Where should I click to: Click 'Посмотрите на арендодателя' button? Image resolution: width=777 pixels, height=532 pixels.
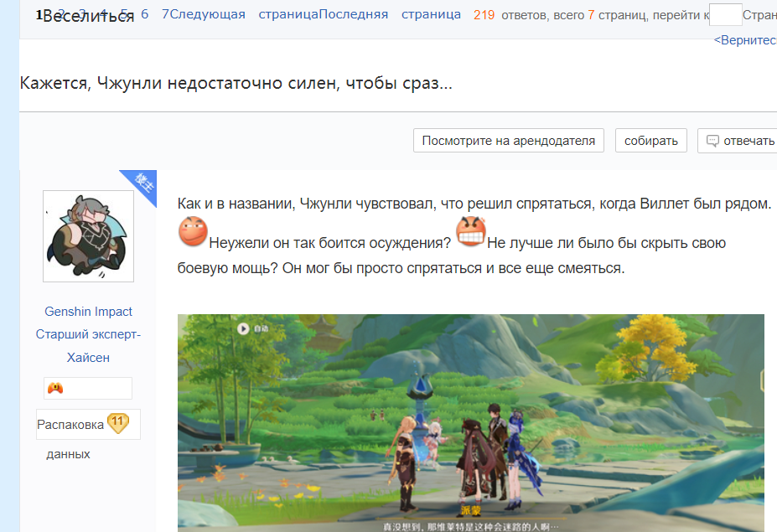coord(509,141)
